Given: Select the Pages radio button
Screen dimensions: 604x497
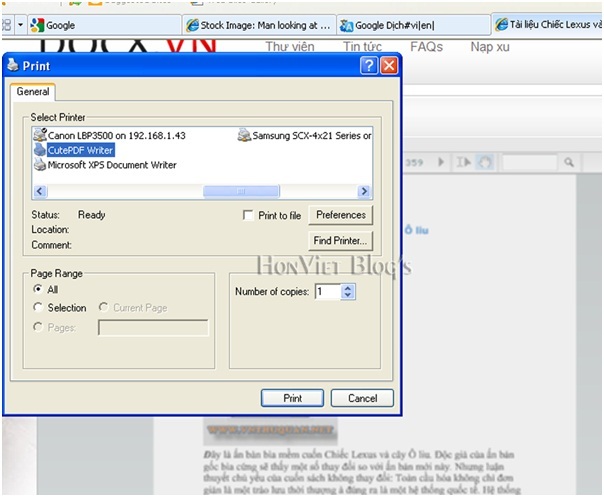Looking at the screenshot, I should (38, 327).
